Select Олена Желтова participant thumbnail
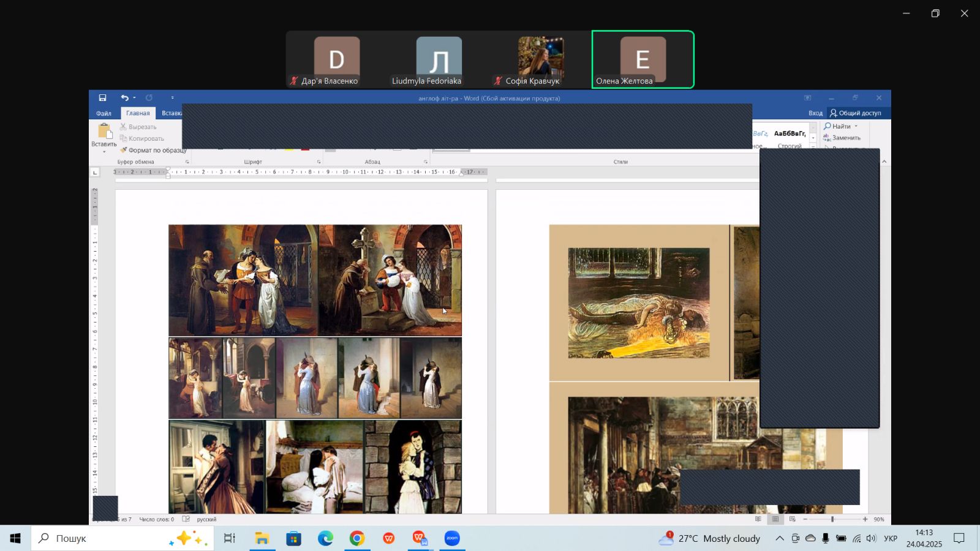Viewport: 980px width, 551px height. coord(643,59)
